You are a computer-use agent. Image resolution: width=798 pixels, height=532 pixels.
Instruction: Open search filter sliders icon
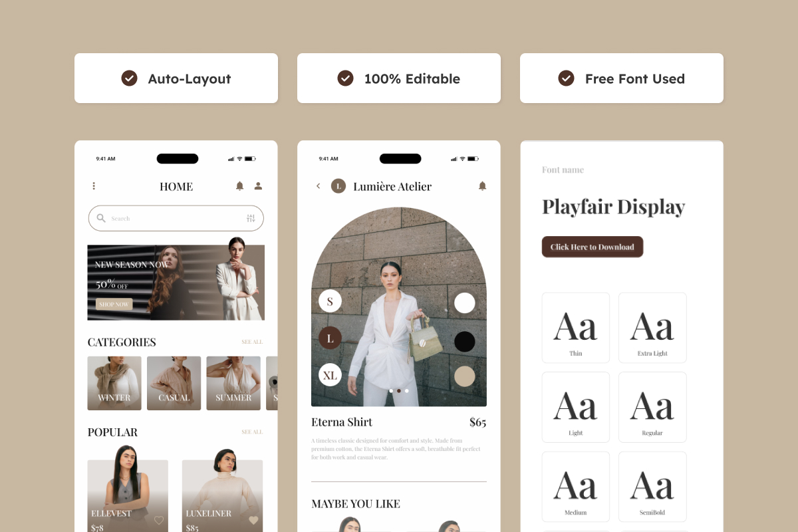click(x=251, y=218)
